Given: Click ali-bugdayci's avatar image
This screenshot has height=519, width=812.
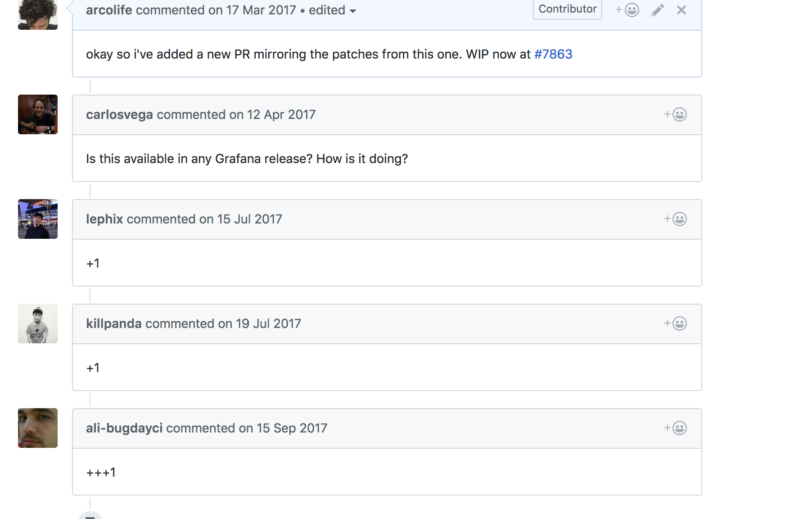Looking at the screenshot, I should point(38,428).
